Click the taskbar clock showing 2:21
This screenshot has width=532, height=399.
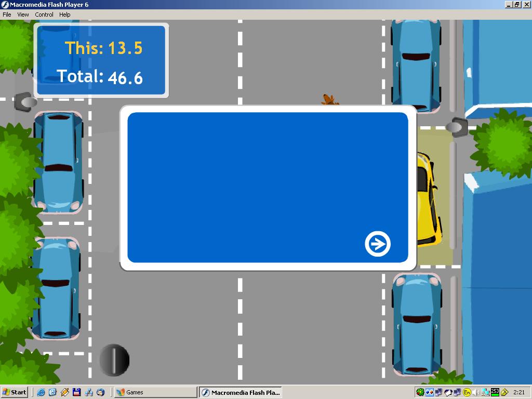click(519, 392)
